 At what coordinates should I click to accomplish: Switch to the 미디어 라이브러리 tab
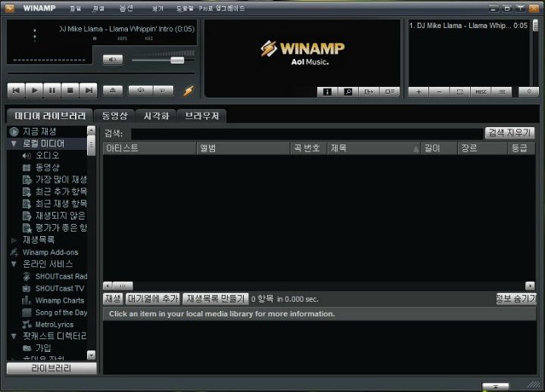point(50,116)
